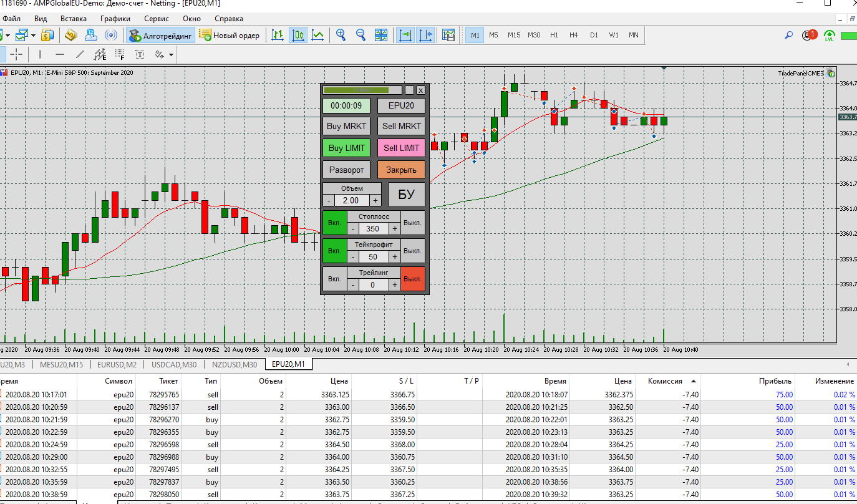
Task: Increase volume with the plus stepper
Action: 375,200
